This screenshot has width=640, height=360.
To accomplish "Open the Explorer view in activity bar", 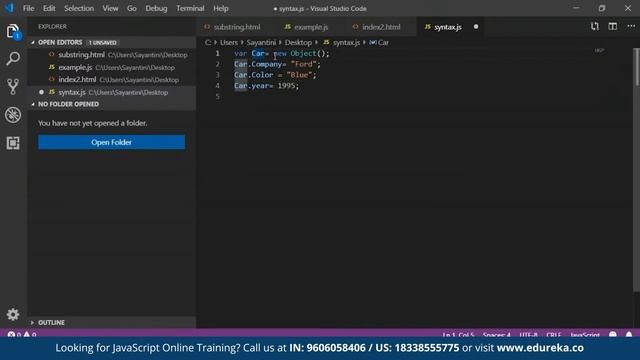I will click(x=13, y=32).
